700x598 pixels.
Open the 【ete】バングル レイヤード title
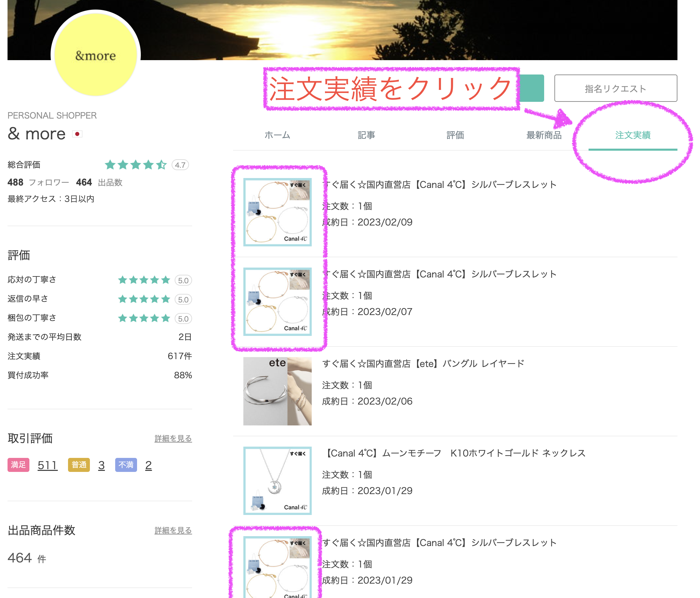[423, 364]
